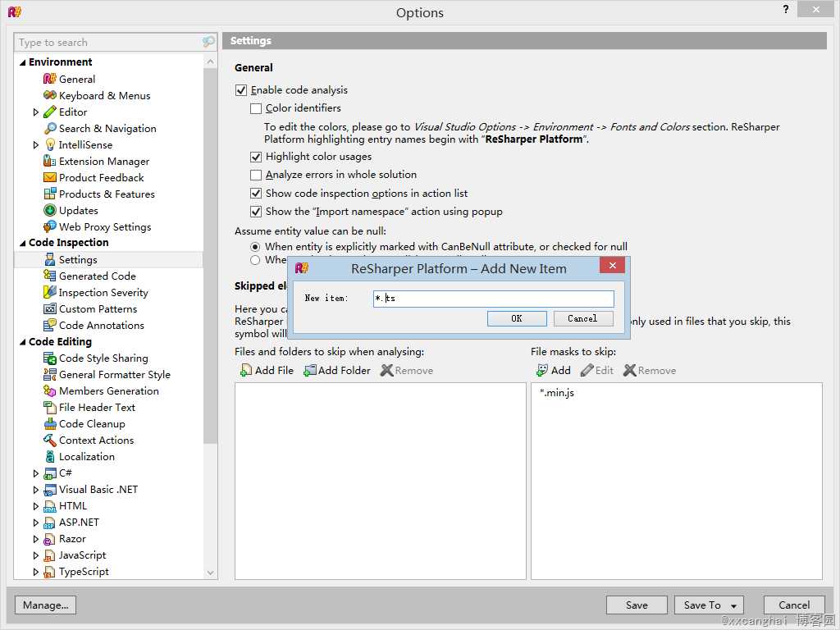Expand the Editor tree node
Image resolution: width=840 pixels, height=630 pixels.
(36, 112)
